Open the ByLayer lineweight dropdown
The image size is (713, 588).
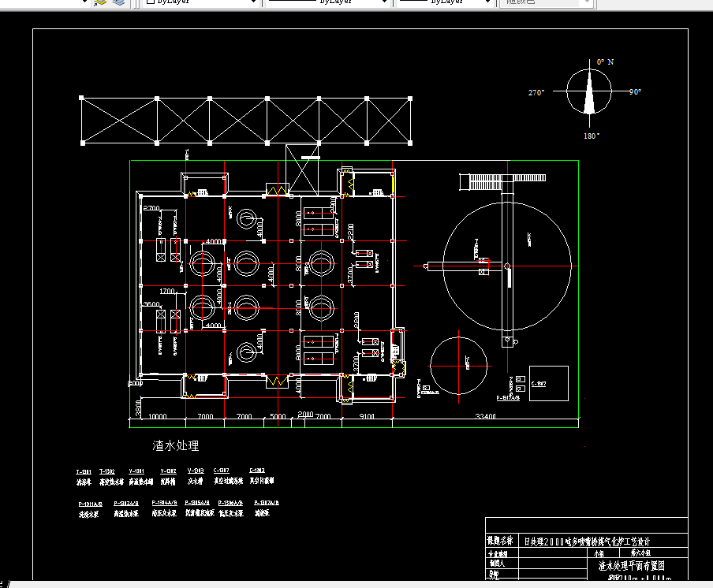(x=445, y=2)
